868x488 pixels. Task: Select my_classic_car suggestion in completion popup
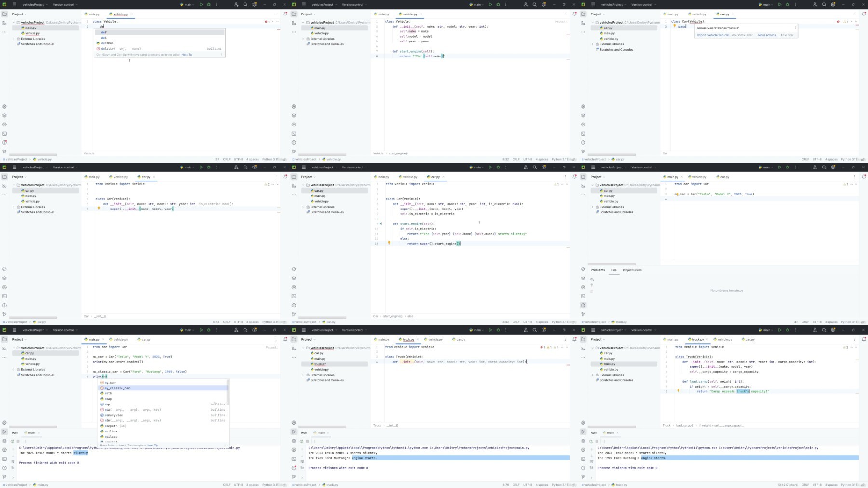click(118, 388)
